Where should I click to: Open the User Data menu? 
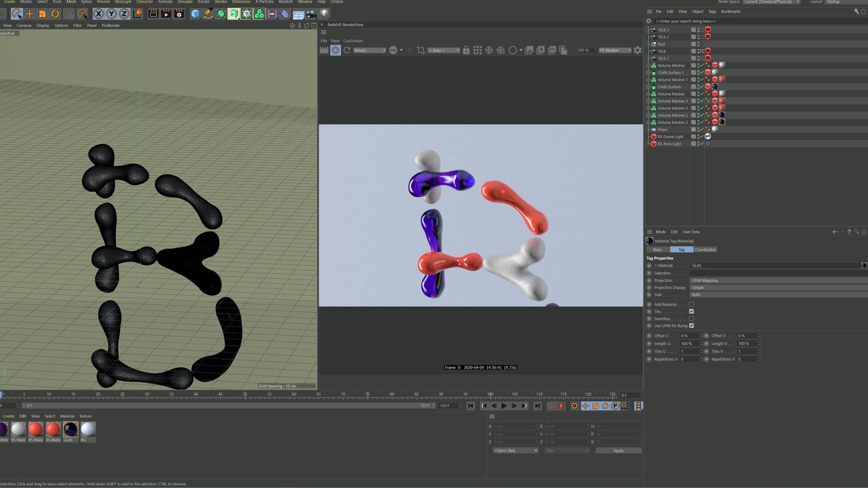point(691,232)
